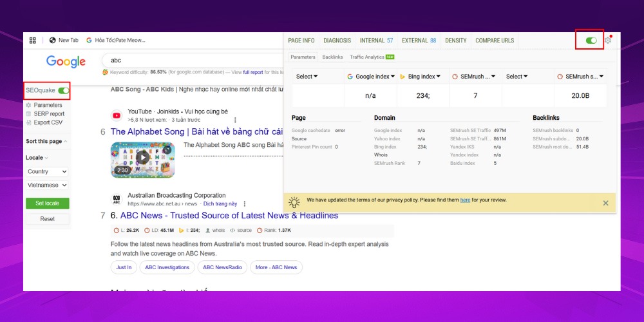Toggle SEOquake switch in top panel
Viewport: 644px width, 322px height.
[591, 40]
